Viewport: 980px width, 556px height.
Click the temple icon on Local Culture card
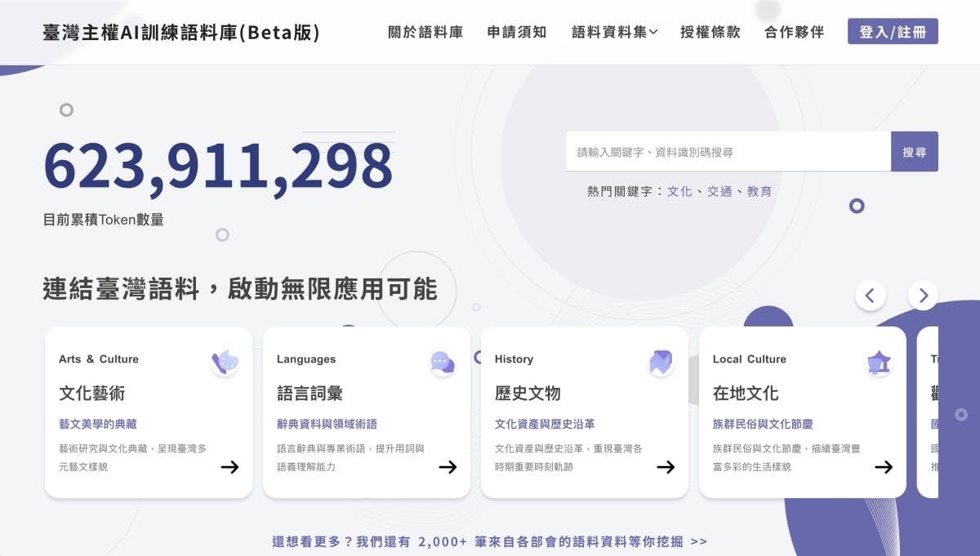[877, 360]
